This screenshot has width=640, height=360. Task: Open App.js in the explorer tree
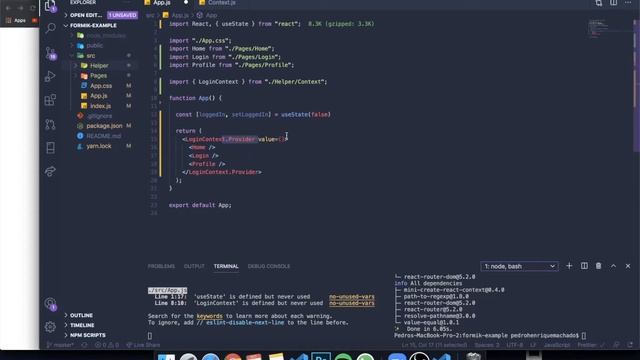tap(99, 96)
